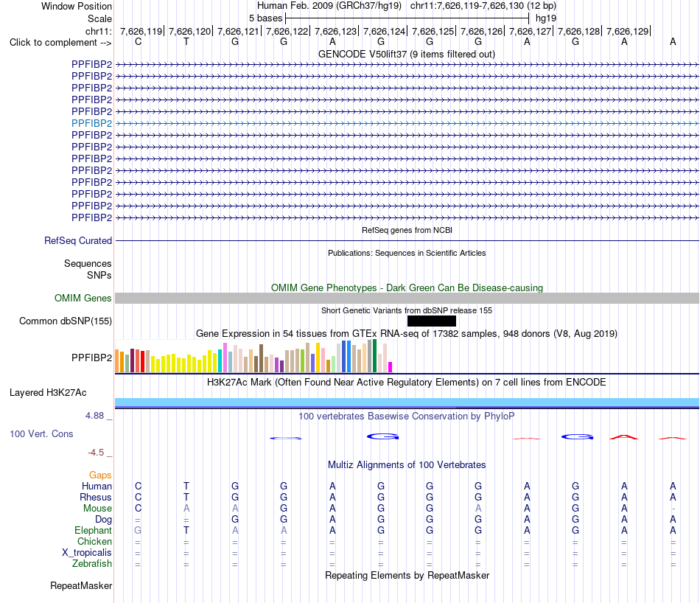Click the 7,626,129 ruler position label
The width and height of the screenshot is (700, 603).
point(627,31)
